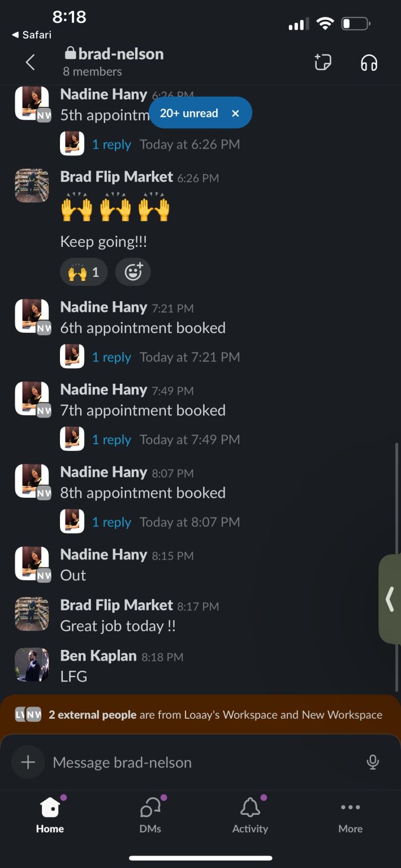Tap the microphone icon to record audio
Screen dimensions: 401x868
(x=373, y=762)
